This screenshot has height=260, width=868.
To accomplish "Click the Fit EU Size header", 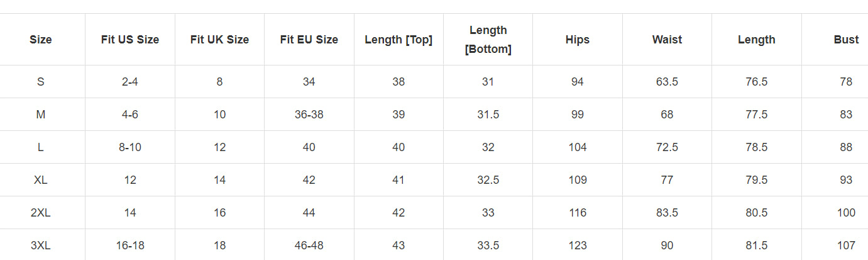I will (x=309, y=40).
